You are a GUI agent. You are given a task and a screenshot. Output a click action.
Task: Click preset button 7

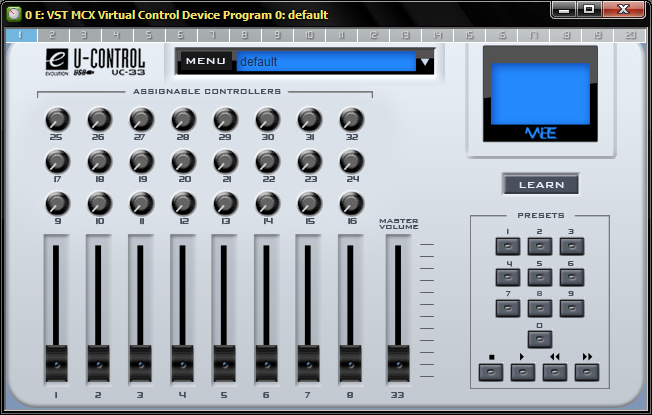pyautogui.click(x=508, y=309)
